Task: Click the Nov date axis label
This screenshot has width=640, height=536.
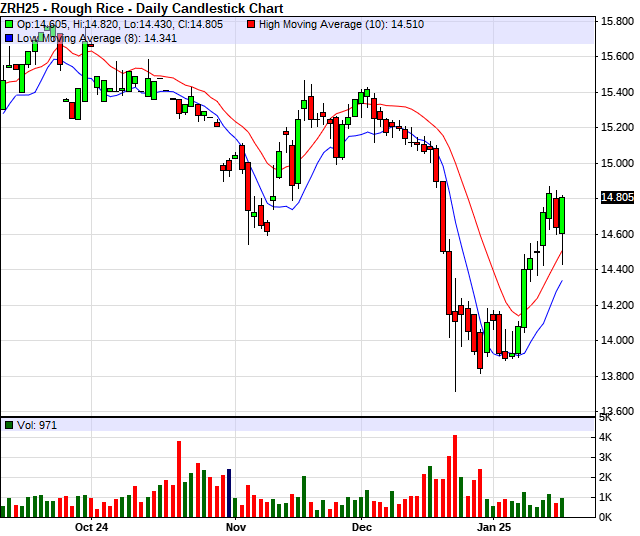Action: pyautogui.click(x=236, y=526)
